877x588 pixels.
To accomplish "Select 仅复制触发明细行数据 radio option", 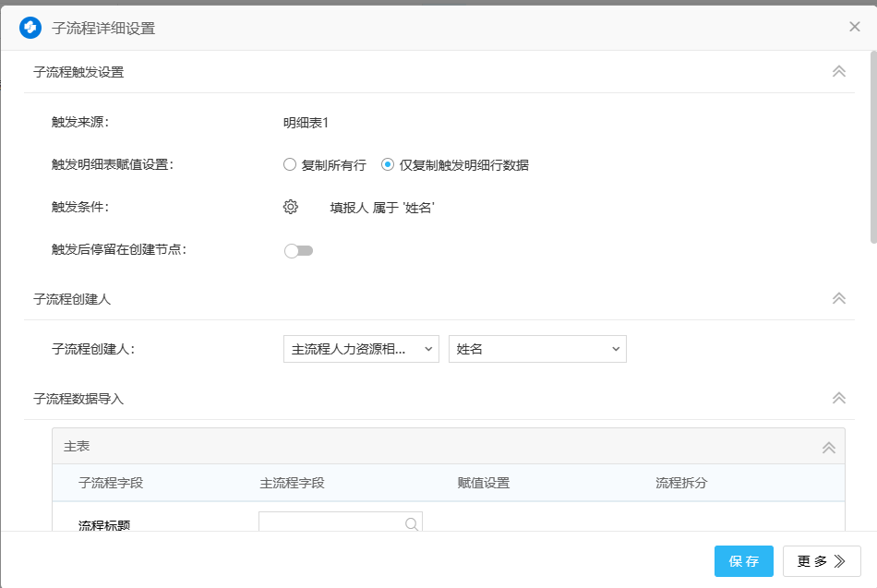I will 388,165.
